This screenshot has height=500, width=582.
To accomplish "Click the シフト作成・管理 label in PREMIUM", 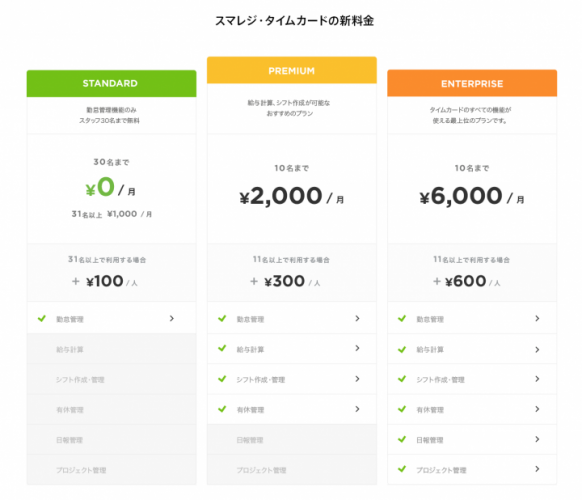I will click(261, 380).
